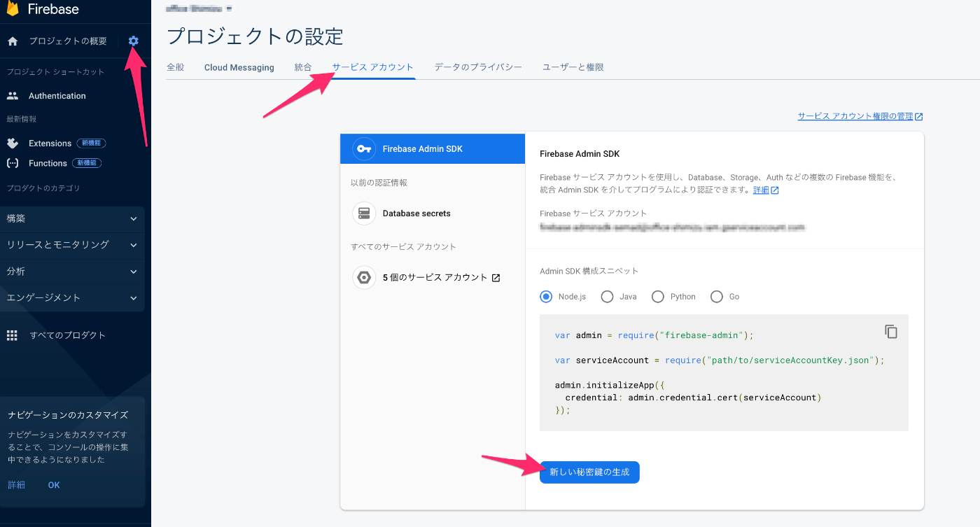The height and width of the screenshot is (527, 980).
Task: Click the grid icon for すべてのプロダクト
Action: tap(12, 335)
